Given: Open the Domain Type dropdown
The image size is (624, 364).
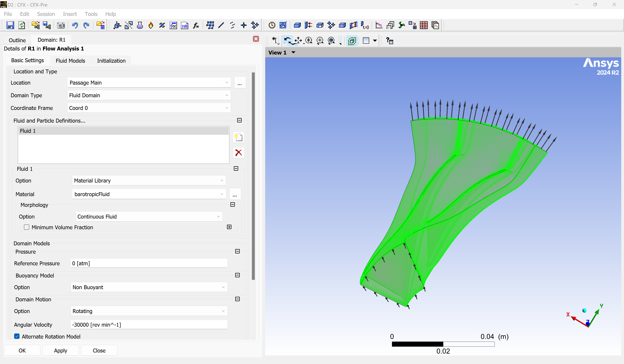Looking at the screenshot, I should point(149,95).
